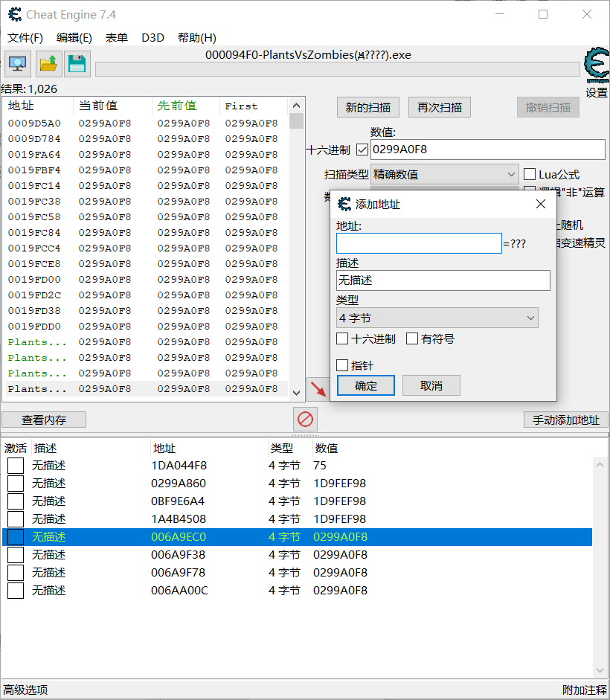
Task: Click the 再次扫描 button
Action: [x=440, y=107]
